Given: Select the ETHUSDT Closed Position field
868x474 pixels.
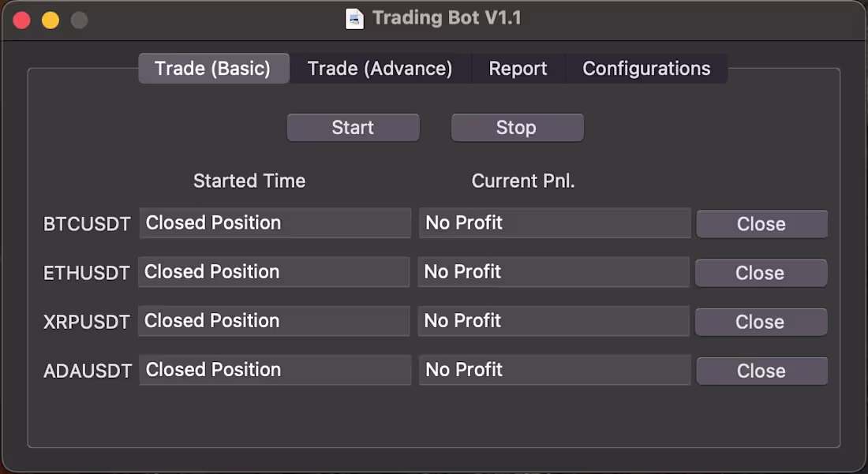Looking at the screenshot, I should tap(274, 272).
